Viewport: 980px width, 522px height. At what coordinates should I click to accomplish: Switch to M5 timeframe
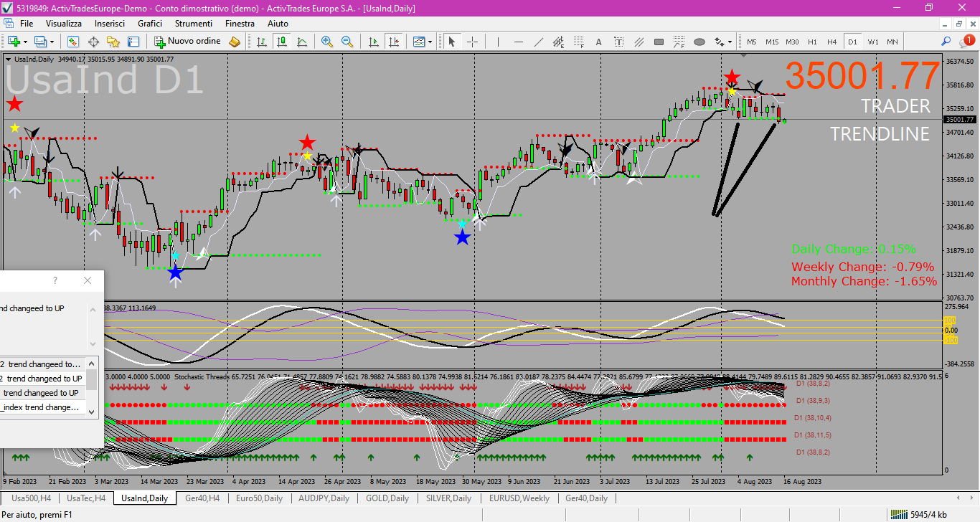click(x=752, y=42)
